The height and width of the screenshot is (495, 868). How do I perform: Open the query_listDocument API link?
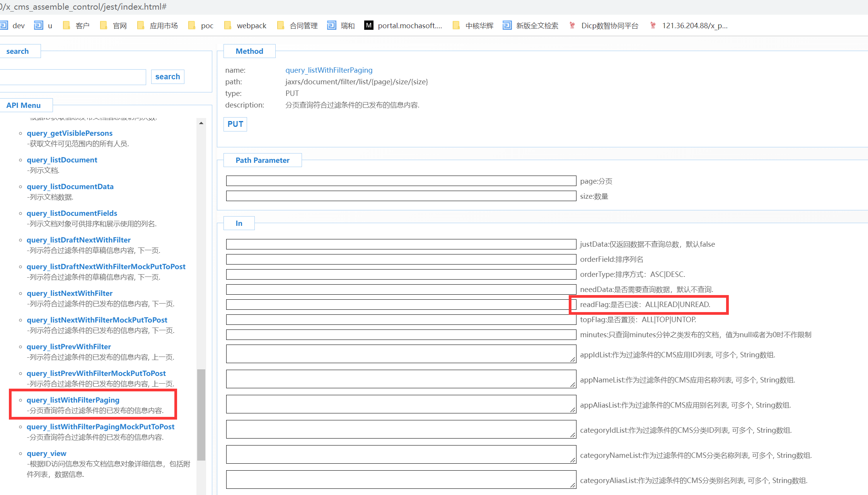pyautogui.click(x=62, y=160)
